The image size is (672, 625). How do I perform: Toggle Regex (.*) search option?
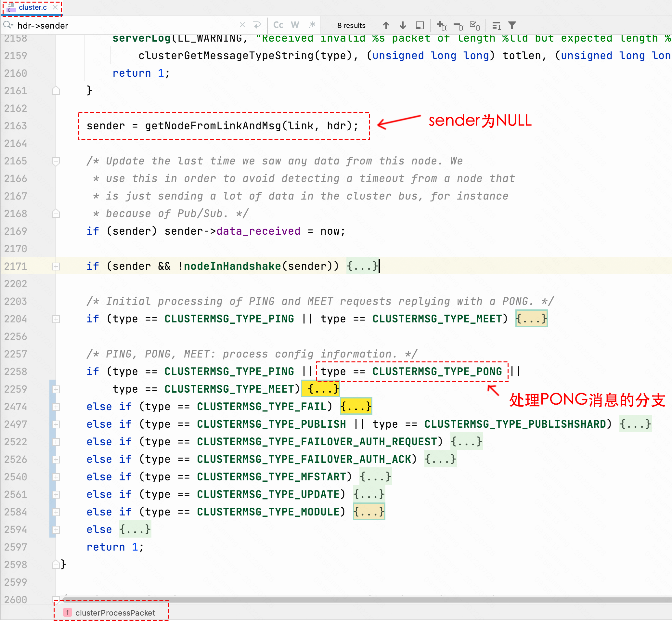pos(311,25)
